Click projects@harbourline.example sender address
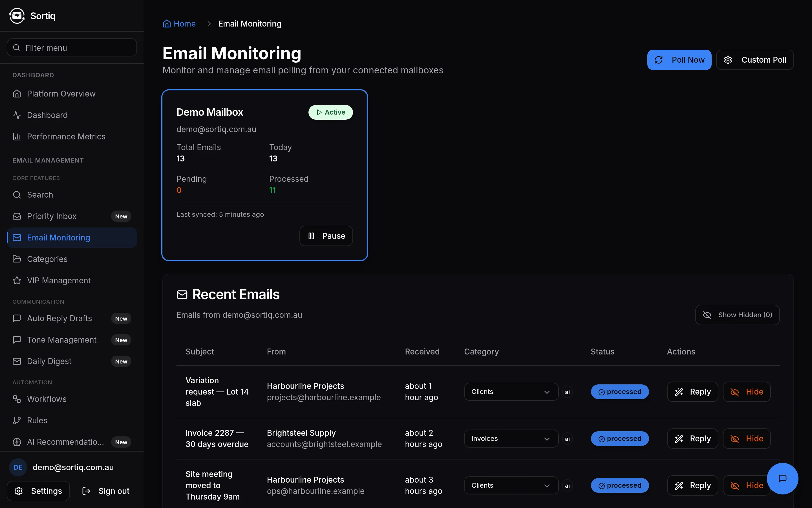This screenshot has width=812, height=508. point(324,397)
